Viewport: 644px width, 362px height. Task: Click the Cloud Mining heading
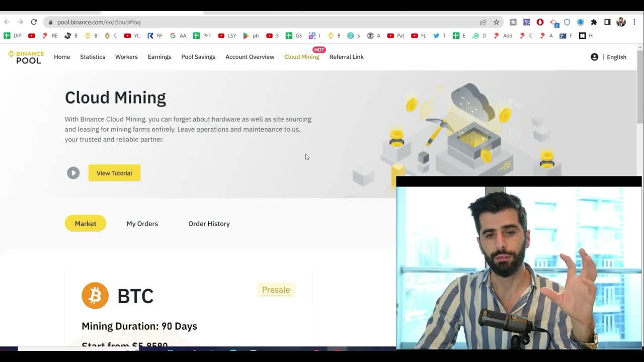pyautogui.click(x=115, y=98)
